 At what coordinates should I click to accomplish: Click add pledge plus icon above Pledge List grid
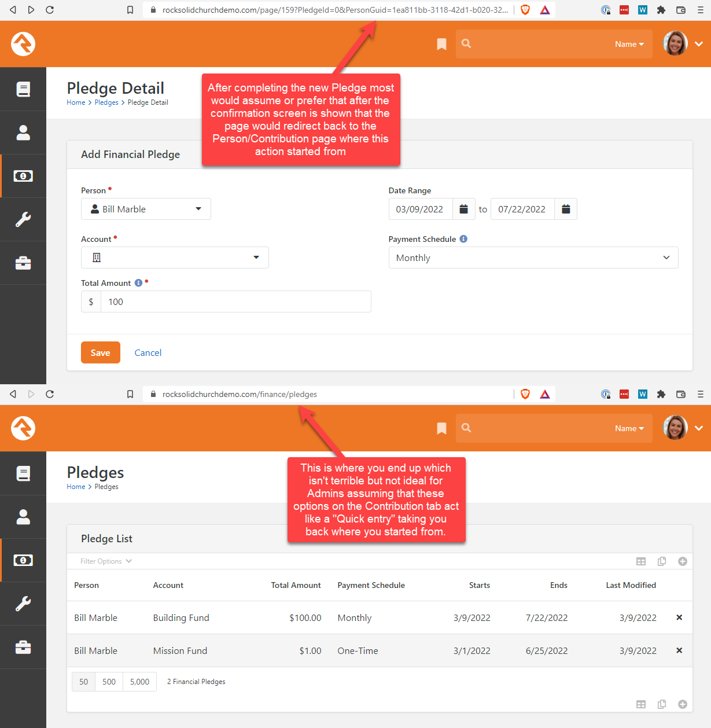pos(683,561)
